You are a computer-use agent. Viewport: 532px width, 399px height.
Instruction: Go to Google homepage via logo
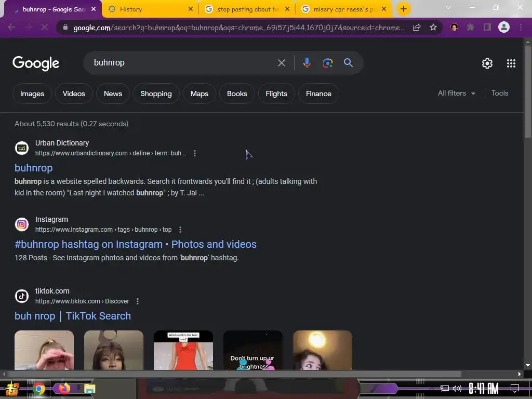(x=36, y=63)
